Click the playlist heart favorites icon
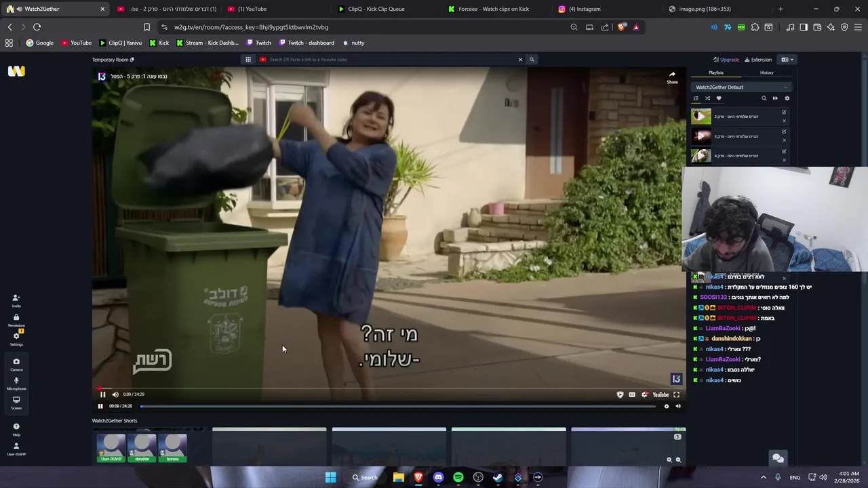 click(719, 98)
